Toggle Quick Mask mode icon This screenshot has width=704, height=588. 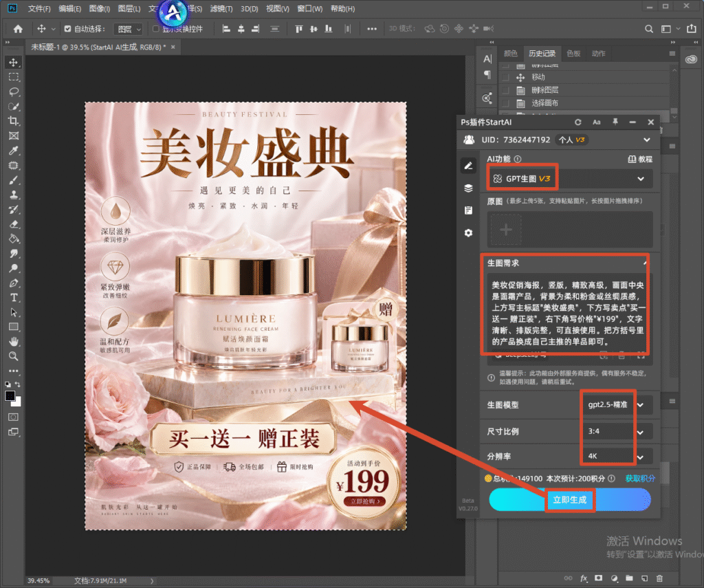click(x=14, y=417)
